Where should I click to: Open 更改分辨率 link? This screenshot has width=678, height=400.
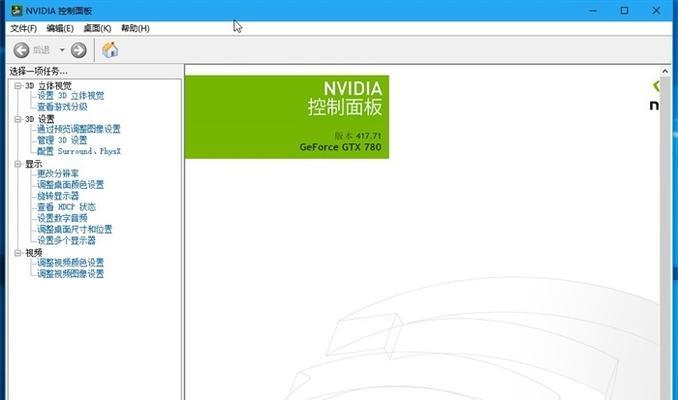58,173
